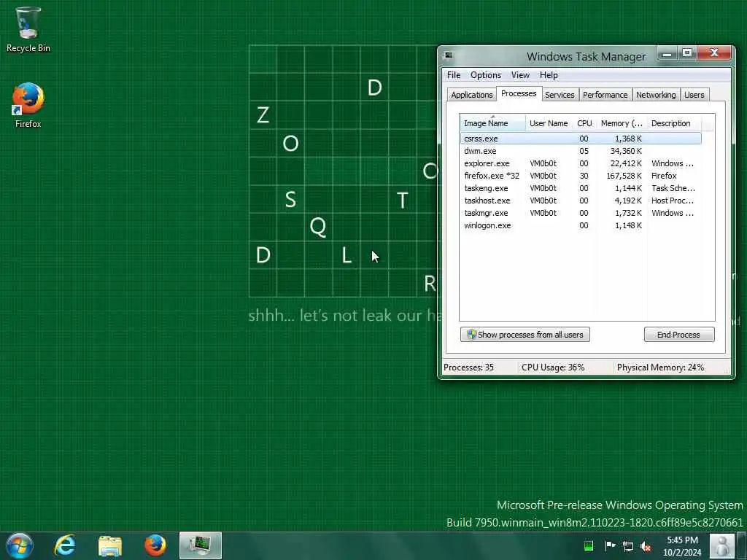Switch to the Networking tab

pos(656,95)
